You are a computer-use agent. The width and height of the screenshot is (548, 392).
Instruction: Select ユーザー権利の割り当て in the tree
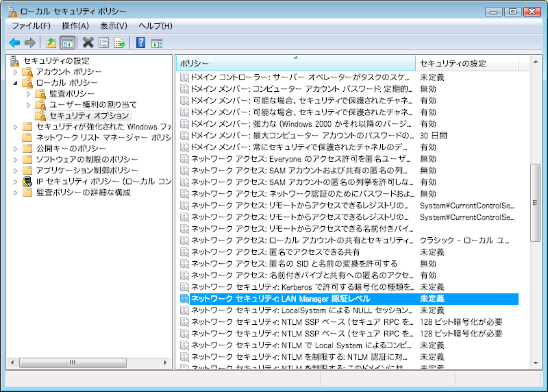(x=92, y=105)
